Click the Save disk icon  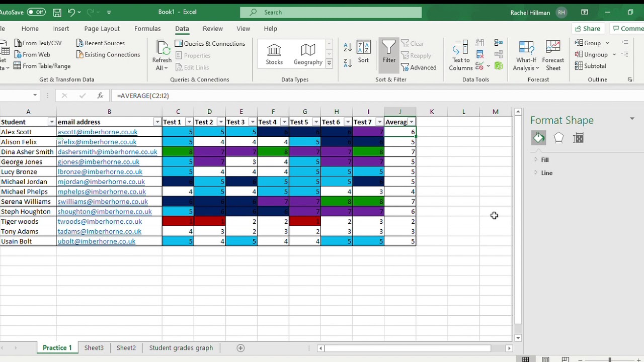click(x=57, y=12)
